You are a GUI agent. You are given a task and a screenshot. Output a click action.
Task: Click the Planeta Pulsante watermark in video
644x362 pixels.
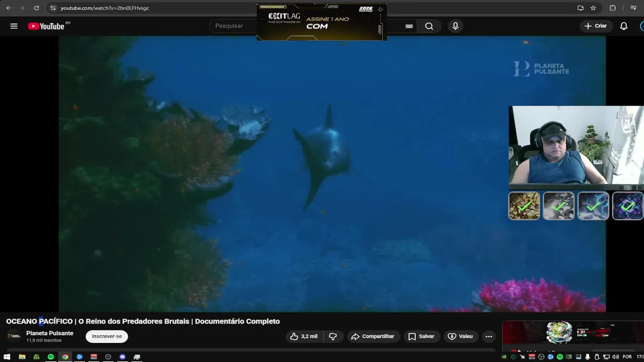tap(541, 69)
